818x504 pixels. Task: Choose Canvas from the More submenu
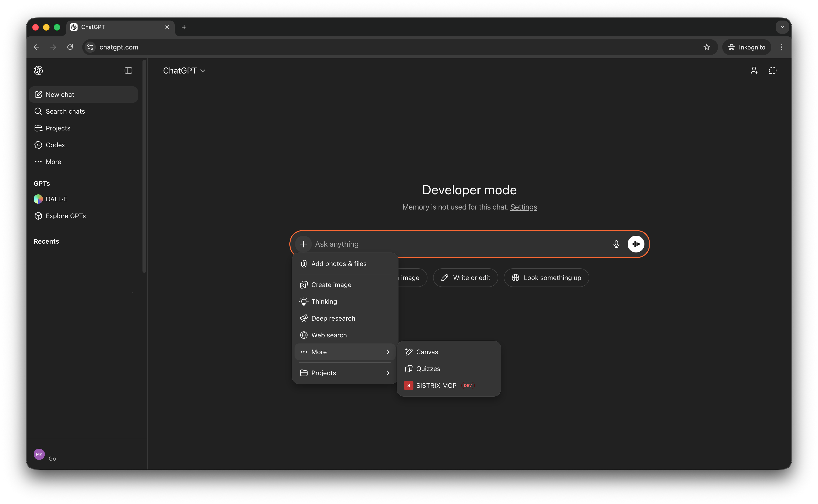(427, 352)
